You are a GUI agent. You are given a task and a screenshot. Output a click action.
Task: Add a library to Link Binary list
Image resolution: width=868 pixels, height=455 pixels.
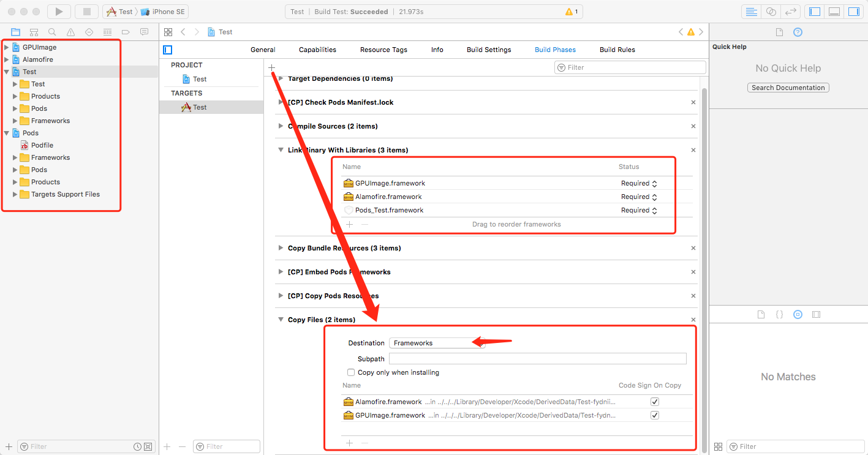[350, 224]
